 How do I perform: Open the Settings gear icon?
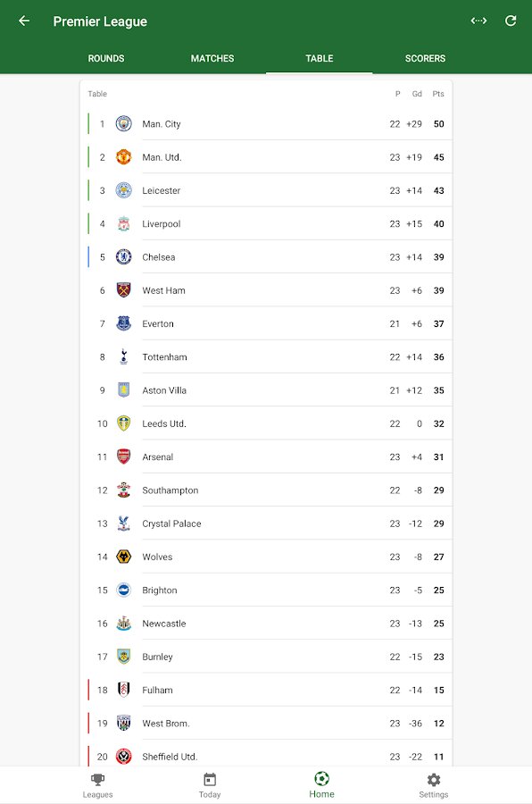(x=434, y=780)
